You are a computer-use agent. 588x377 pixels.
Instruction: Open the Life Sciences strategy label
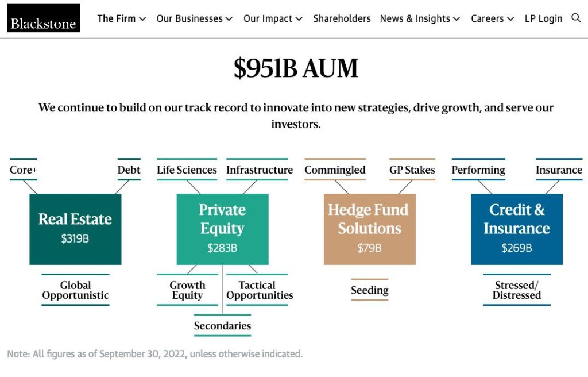[x=187, y=170]
